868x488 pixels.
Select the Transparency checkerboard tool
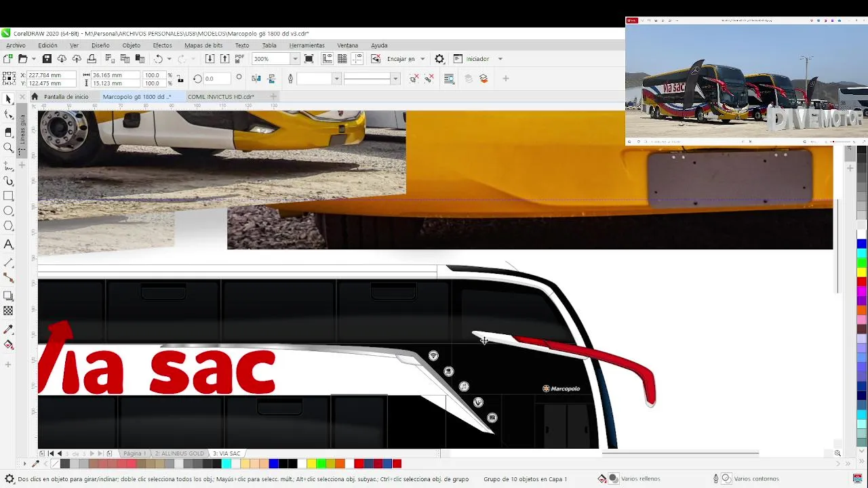8,311
